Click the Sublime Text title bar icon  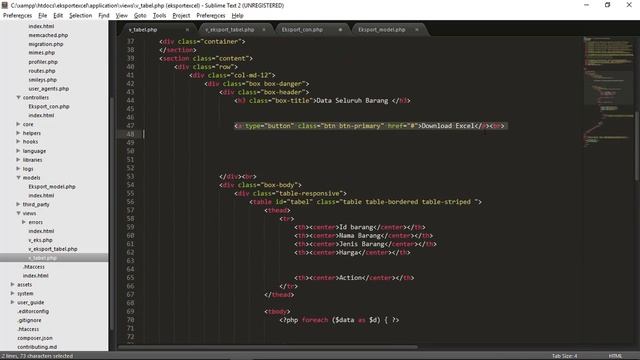4,5
